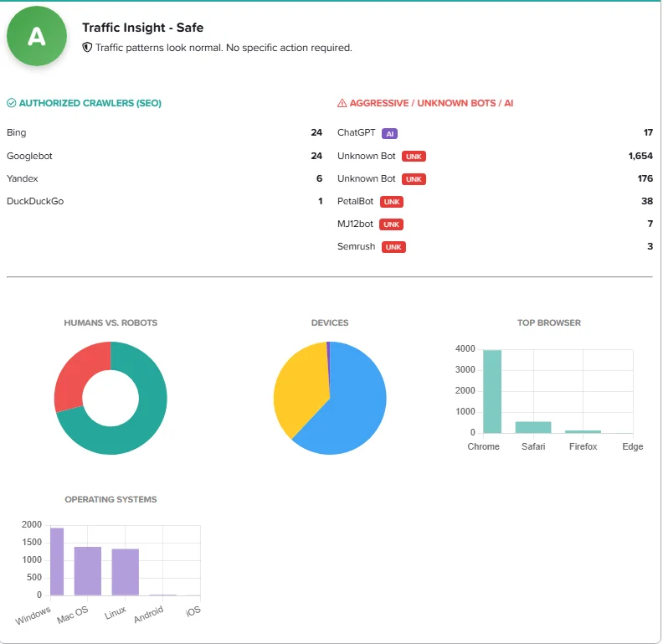Click the purple AI badge next to ChatGPT

[389, 133]
